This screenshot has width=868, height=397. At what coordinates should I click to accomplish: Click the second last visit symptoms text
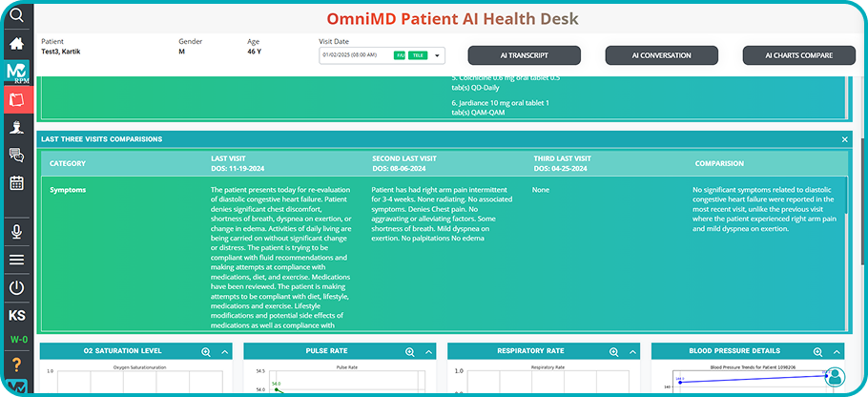(x=442, y=215)
